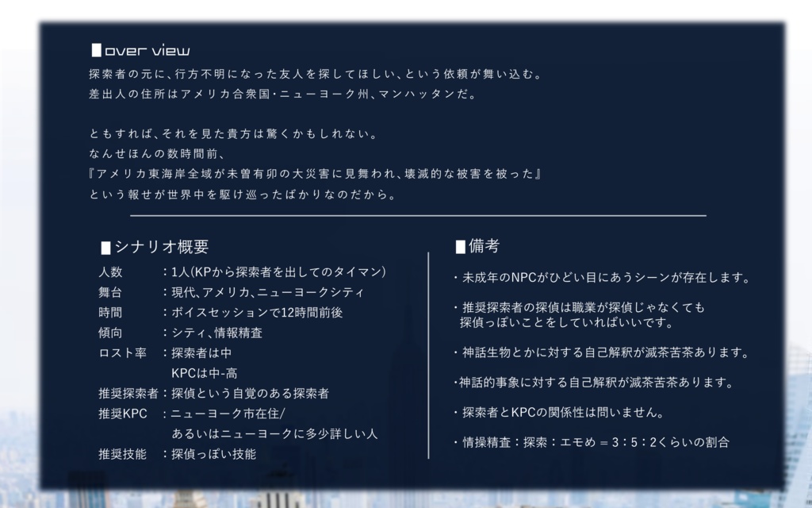The width and height of the screenshot is (812, 508).
Task: Click the value 'ニューヨーク市在住/'
Action: coord(228,414)
